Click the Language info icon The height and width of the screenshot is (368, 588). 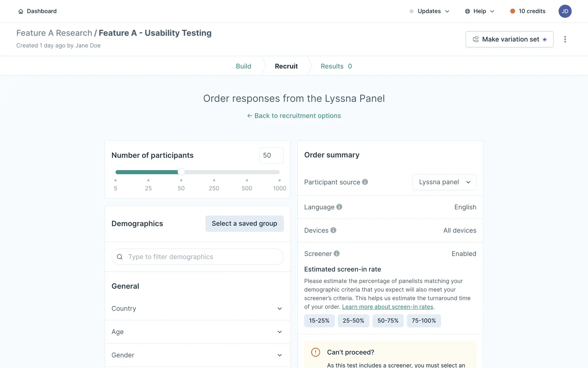(339, 207)
